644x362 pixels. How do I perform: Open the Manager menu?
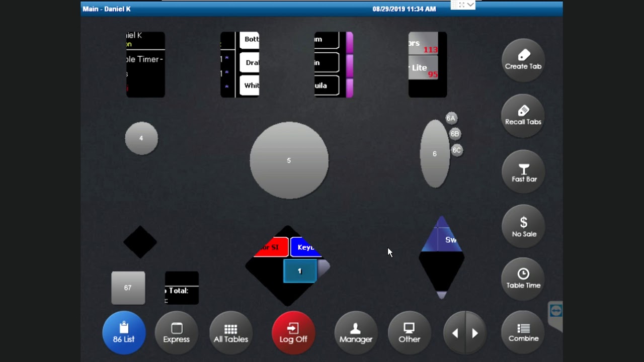(356, 332)
